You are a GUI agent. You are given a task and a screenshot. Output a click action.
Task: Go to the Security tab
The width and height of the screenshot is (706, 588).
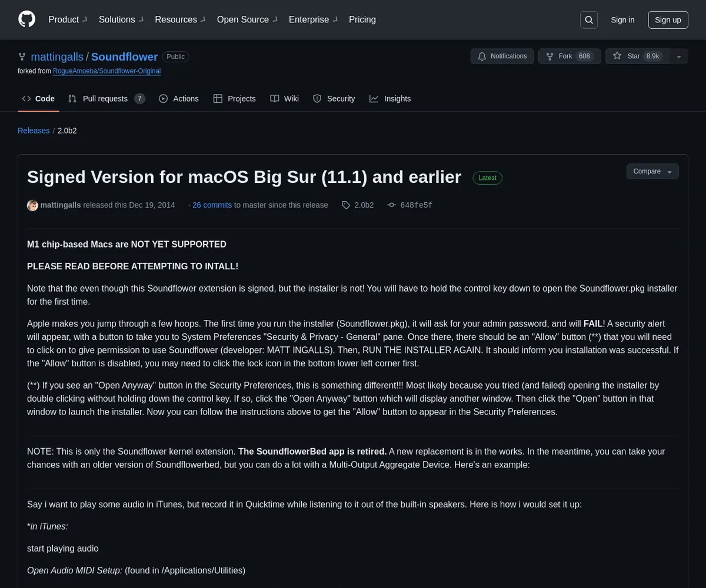pos(334,99)
